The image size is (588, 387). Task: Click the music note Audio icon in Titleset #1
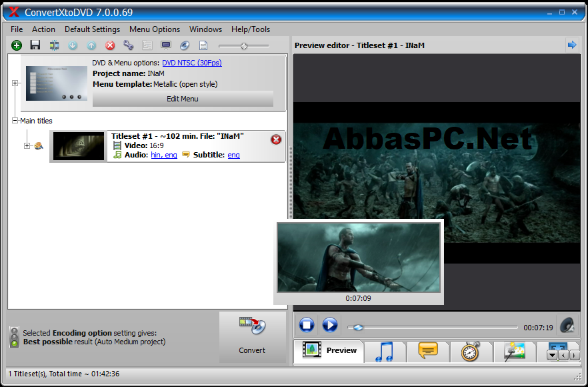pyautogui.click(x=117, y=155)
